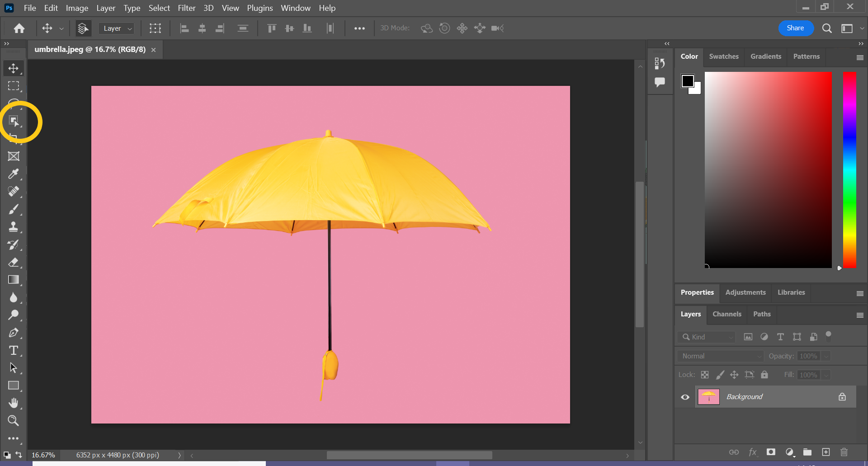Select the Blur tool

point(14,297)
